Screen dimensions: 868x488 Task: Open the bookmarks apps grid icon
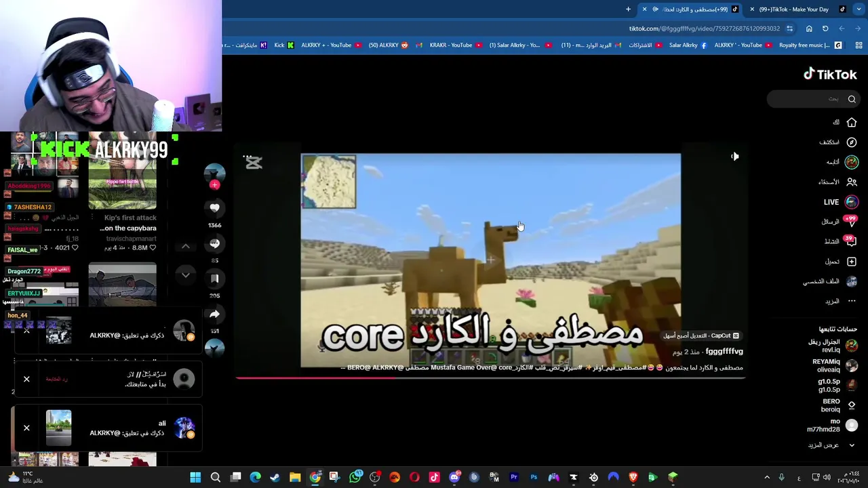(x=859, y=45)
